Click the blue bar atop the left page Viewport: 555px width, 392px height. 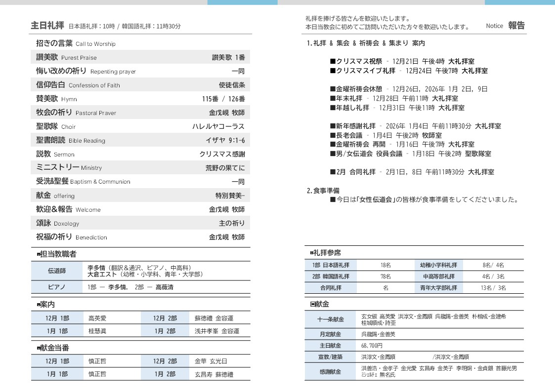point(242,2)
